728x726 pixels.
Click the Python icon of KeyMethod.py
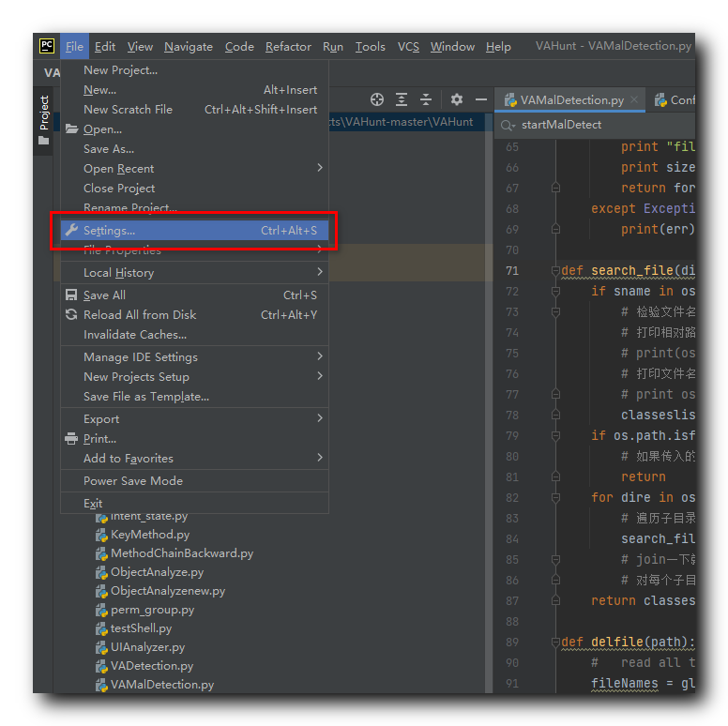pos(101,536)
